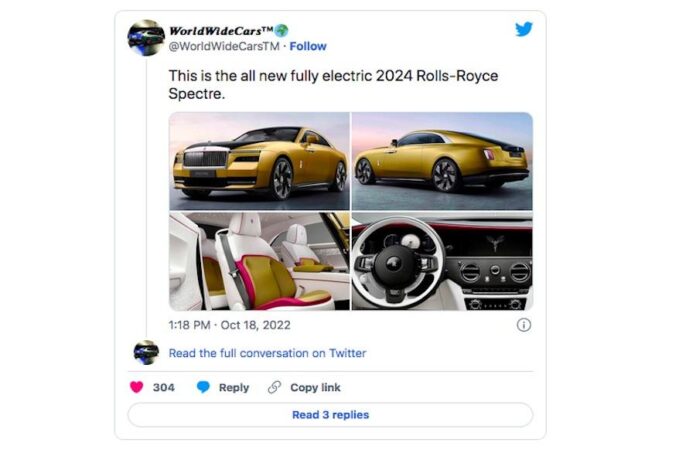Open the steering wheel dashboard photo
The width and height of the screenshot is (696, 463).
442,260
